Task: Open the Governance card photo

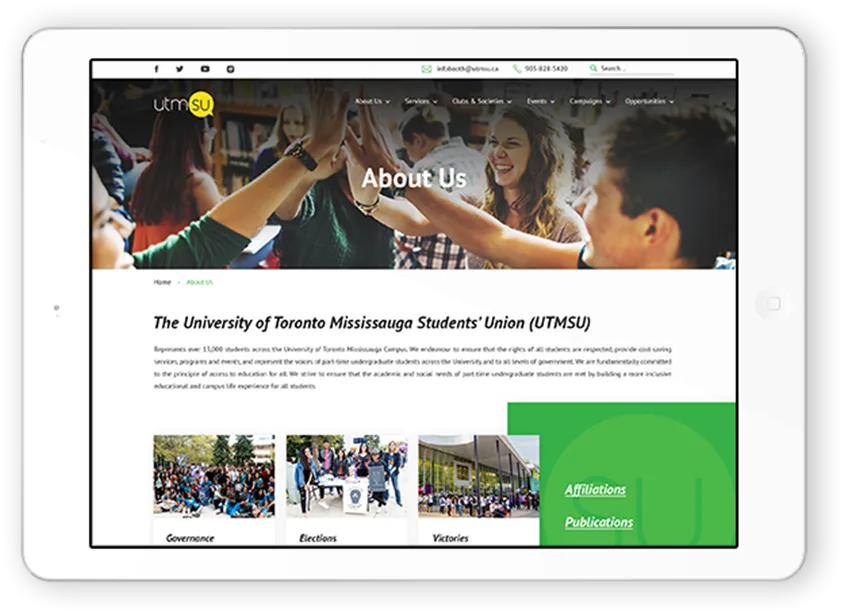Action: pyautogui.click(x=214, y=476)
